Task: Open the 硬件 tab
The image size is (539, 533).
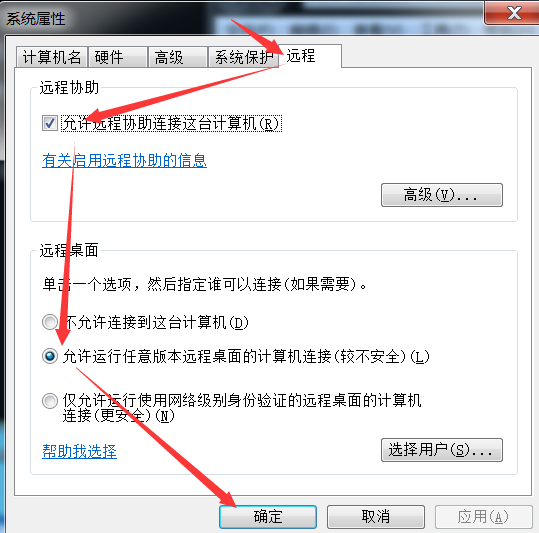Action: 118,57
